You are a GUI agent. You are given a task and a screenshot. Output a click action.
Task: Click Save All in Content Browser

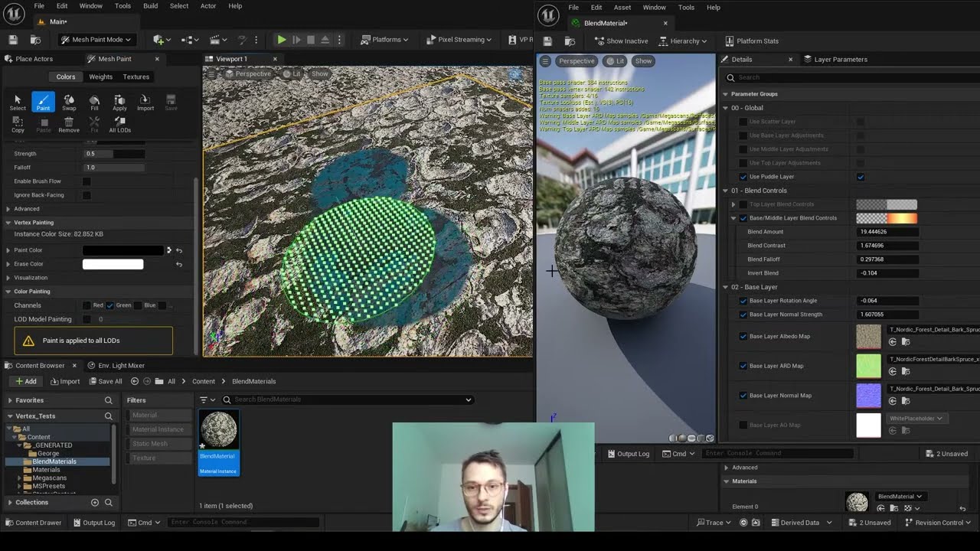pyautogui.click(x=104, y=381)
